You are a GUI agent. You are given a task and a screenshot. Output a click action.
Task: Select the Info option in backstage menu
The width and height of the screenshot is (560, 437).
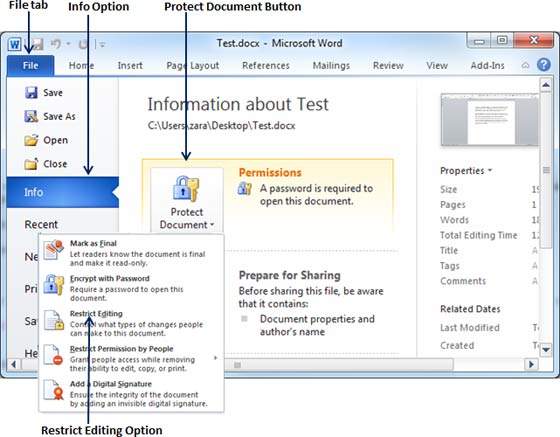pos(62,192)
